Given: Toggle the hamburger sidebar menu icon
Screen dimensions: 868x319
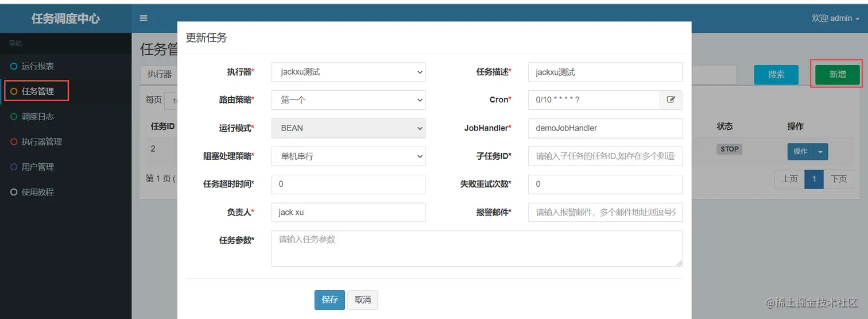Looking at the screenshot, I should (x=144, y=18).
